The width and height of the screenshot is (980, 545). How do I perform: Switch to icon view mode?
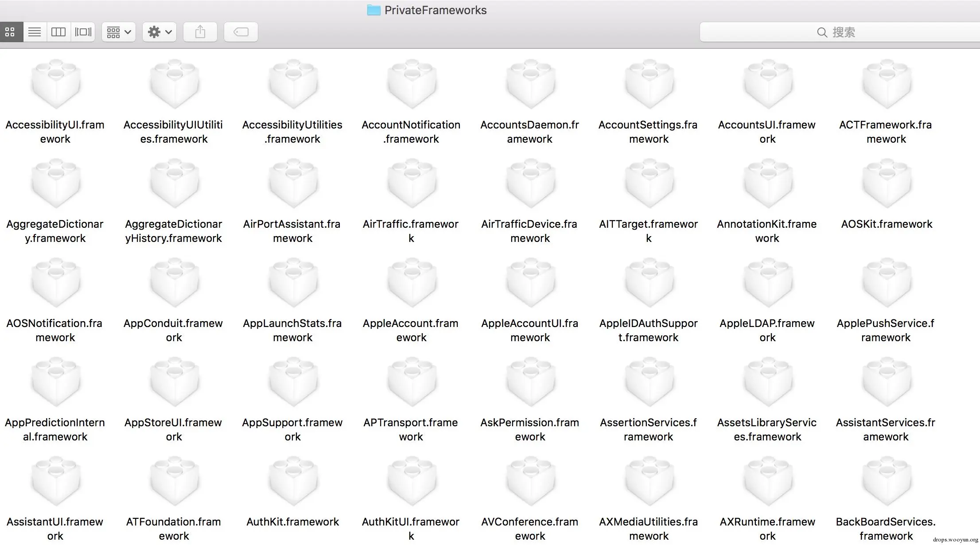[x=10, y=32]
